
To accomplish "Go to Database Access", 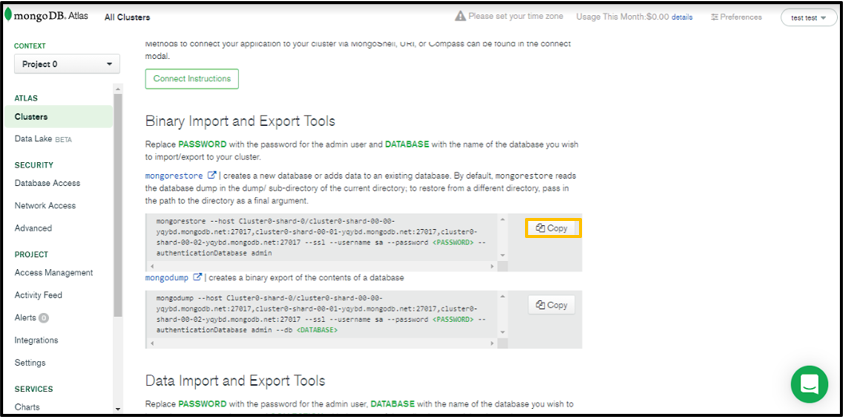I will tap(47, 183).
